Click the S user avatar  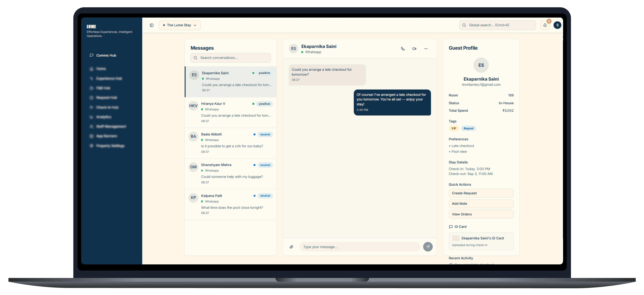click(x=557, y=25)
